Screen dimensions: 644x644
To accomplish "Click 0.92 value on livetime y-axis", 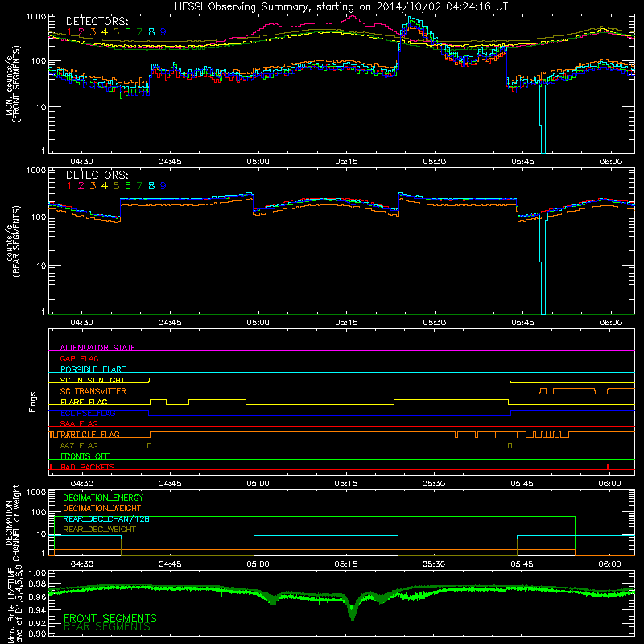I will (x=38, y=623).
